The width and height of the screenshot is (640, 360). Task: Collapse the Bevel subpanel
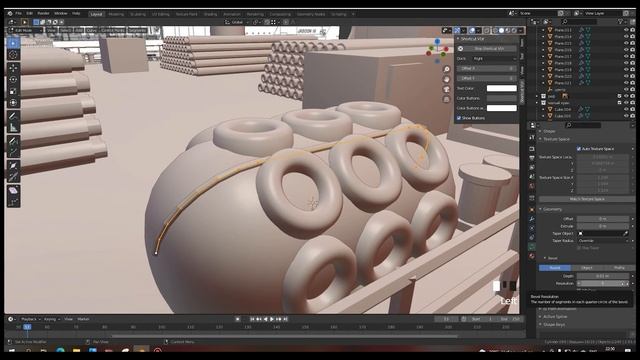coord(551,258)
